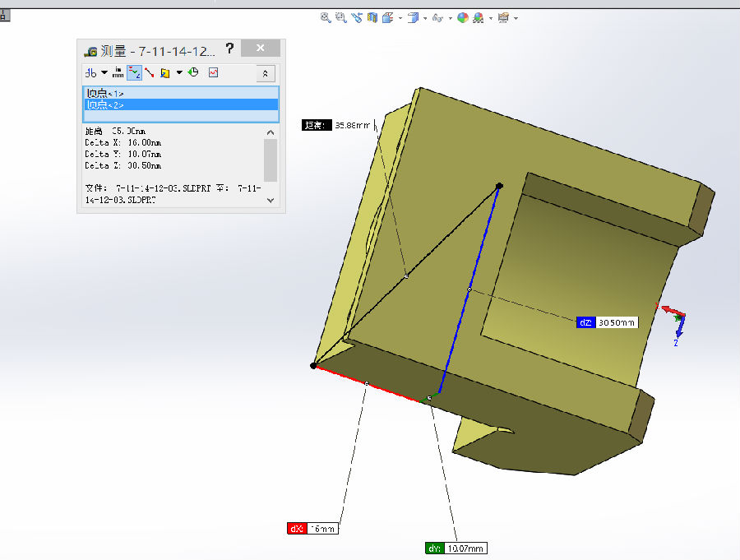Click the point-to-point measure icon
The width and height of the screenshot is (740, 560).
click(x=150, y=72)
